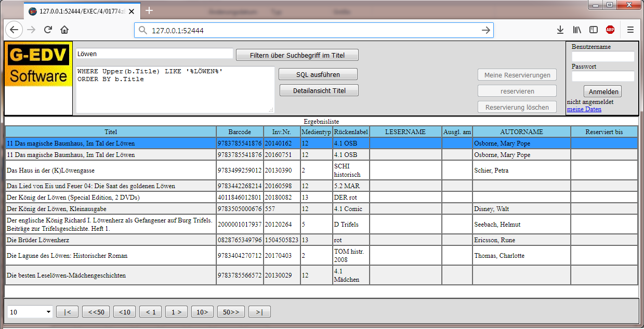Advance 10 records with 10>

pyautogui.click(x=202, y=312)
